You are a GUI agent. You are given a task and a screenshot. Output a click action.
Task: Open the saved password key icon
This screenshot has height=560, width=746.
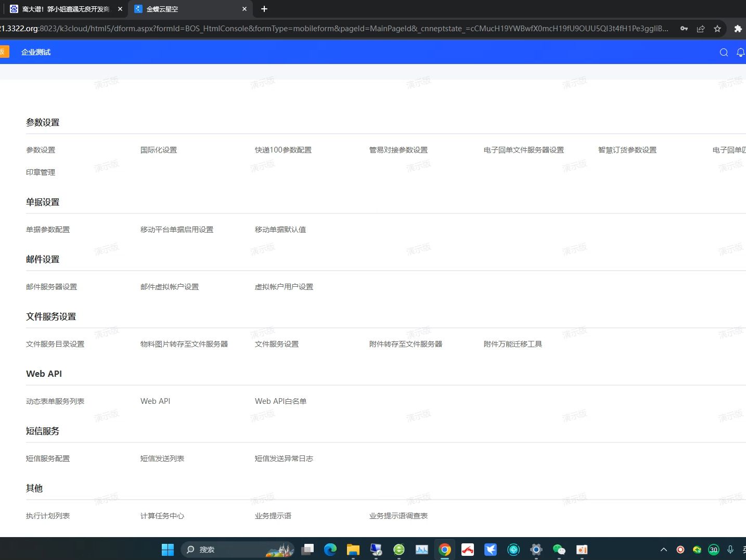(x=684, y=29)
